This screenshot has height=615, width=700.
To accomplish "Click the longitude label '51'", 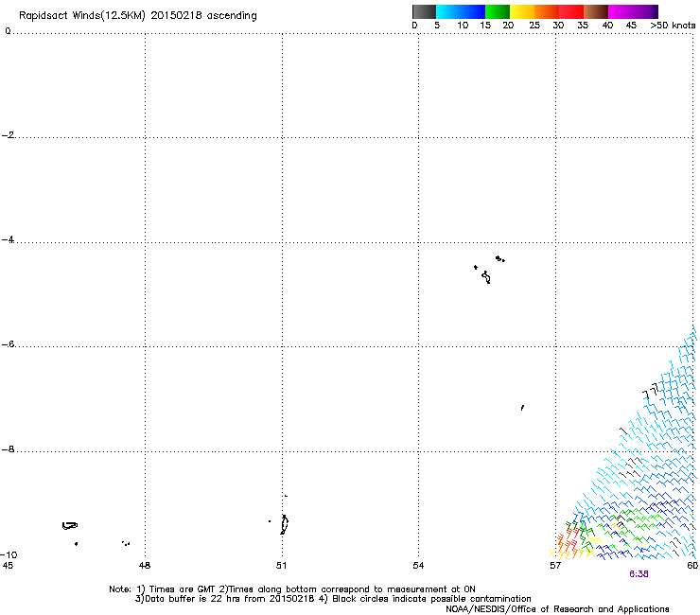I will coord(281,566).
